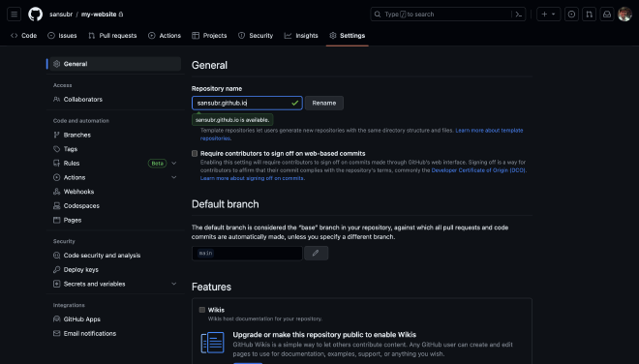The width and height of the screenshot is (639, 364).
Task: Open the command palette icon in search
Action: [518, 15]
